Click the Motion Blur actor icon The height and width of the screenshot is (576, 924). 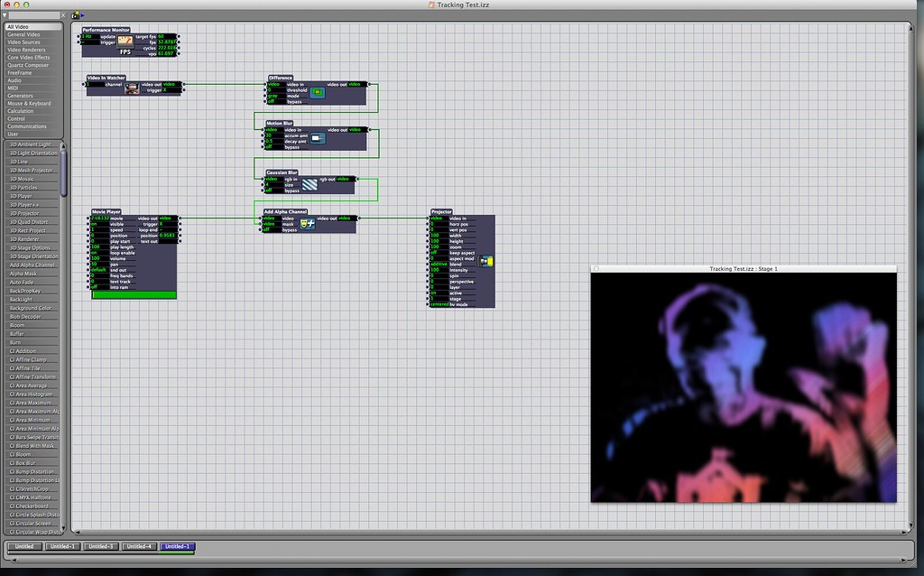pyautogui.click(x=317, y=138)
